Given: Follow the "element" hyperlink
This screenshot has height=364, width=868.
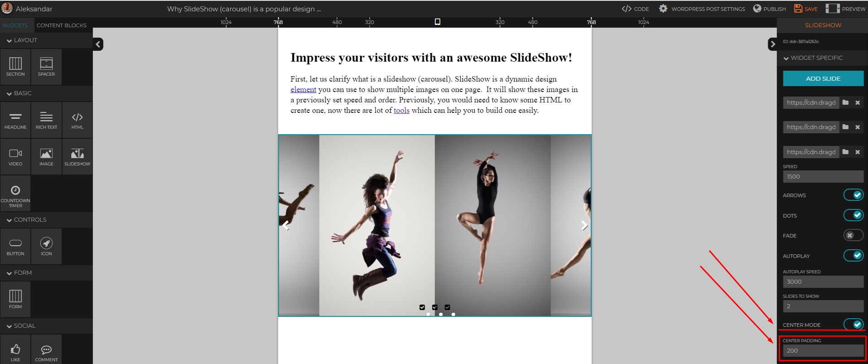Looking at the screenshot, I should point(303,90).
